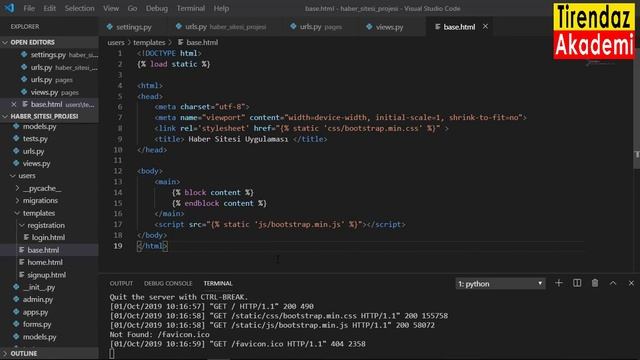Viewport: 640px width, 360px height.
Task: Kill the terminal with trash icon
Action: pyautogui.click(x=595, y=283)
